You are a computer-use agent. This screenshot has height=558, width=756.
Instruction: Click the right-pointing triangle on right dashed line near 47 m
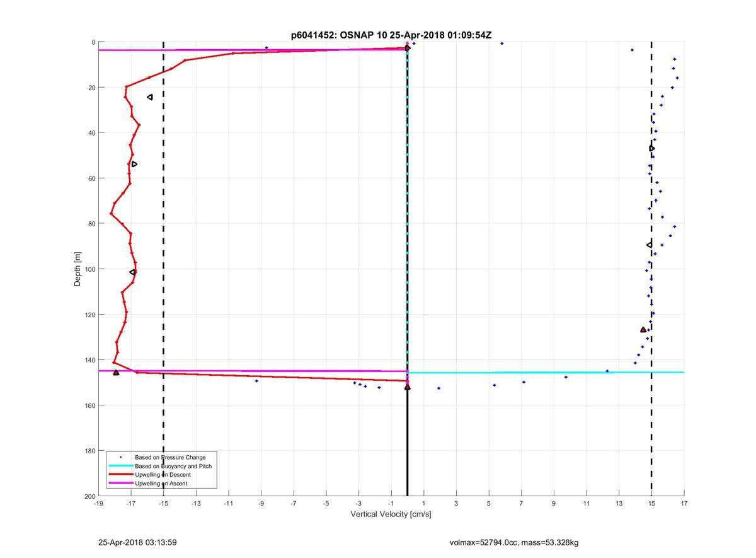click(x=652, y=149)
